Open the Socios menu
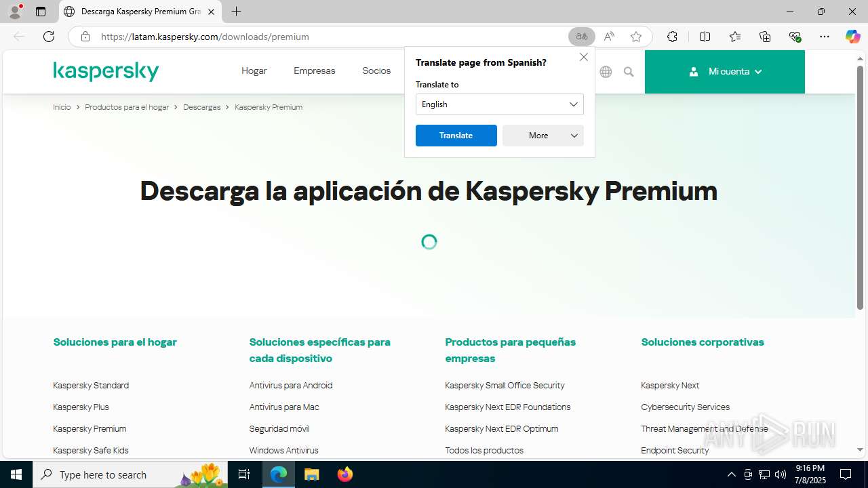868x488 pixels. [376, 70]
